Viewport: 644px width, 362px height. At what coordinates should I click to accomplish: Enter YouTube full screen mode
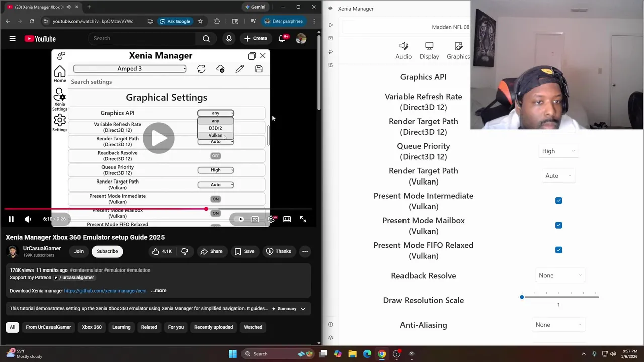pos(303,219)
